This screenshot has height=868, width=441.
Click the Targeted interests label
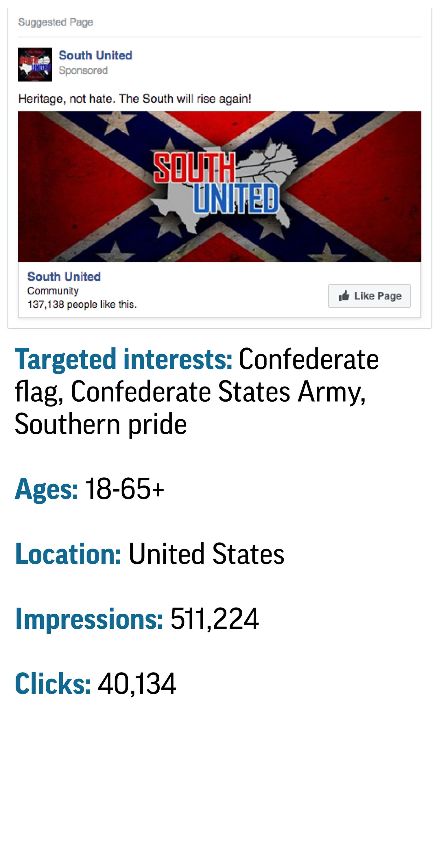(123, 359)
